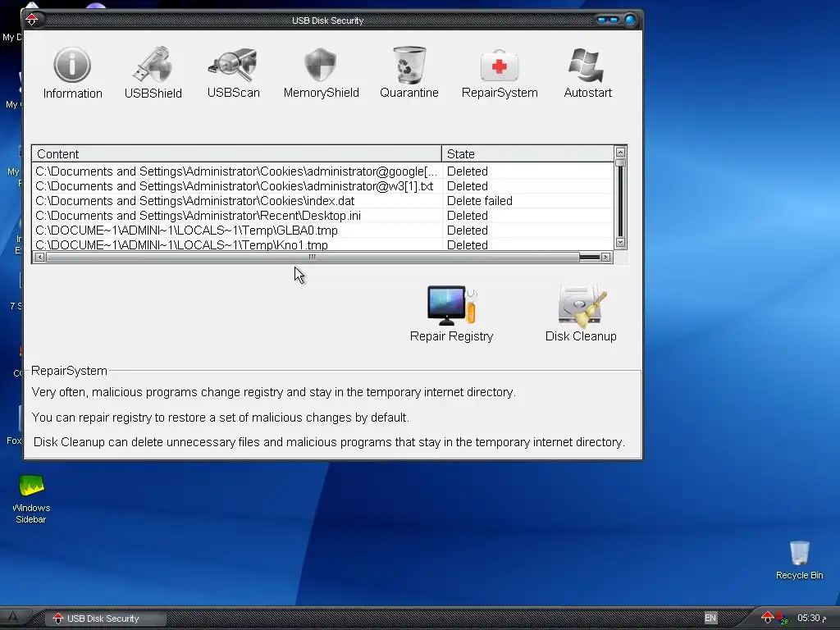Select the GLBA0.tmp row
840x630 pixels.
(322, 231)
